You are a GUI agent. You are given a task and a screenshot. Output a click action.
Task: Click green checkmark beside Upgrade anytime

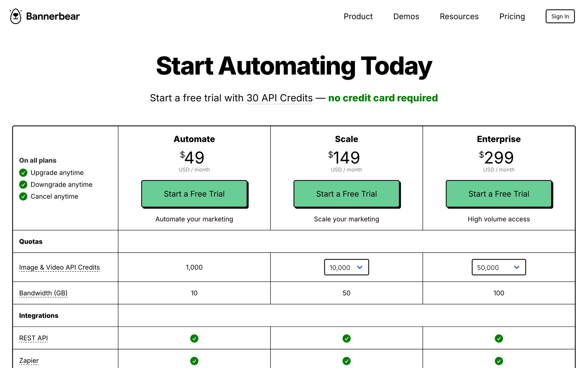23,173
